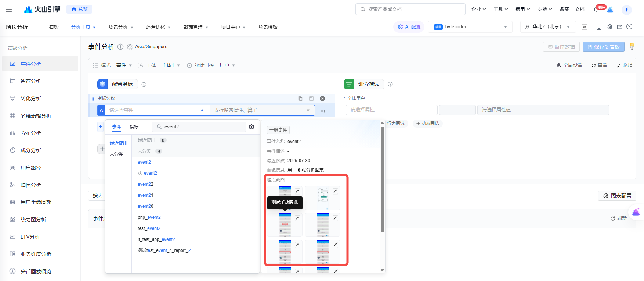Switch to the 指标 tab in the event picker

point(134,127)
